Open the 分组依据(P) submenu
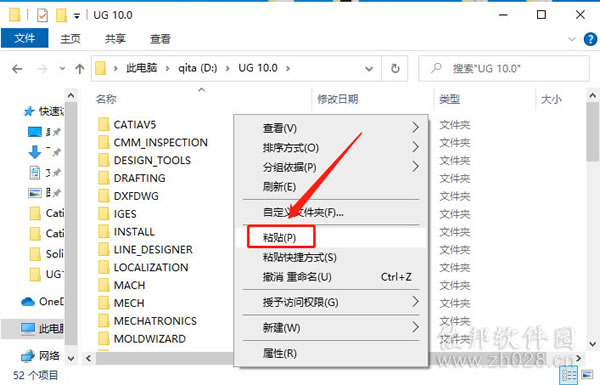600x385 pixels. 331,167
